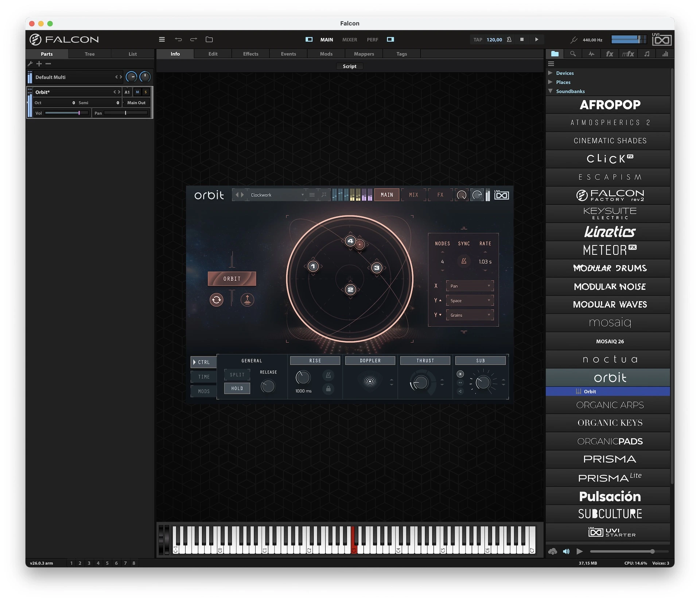This screenshot has width=700, height=601.
Task: Click the undo arrow in top toolbar
Action: (x=178, y=39)
